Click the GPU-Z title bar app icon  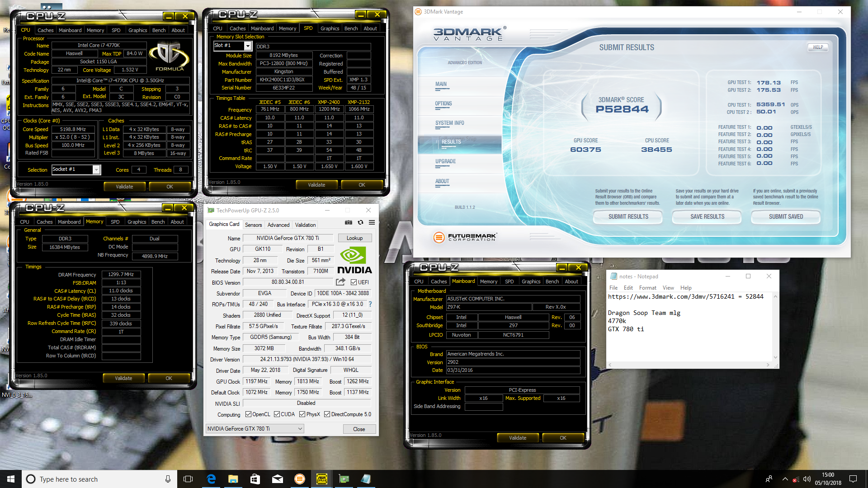coord(211,210)
